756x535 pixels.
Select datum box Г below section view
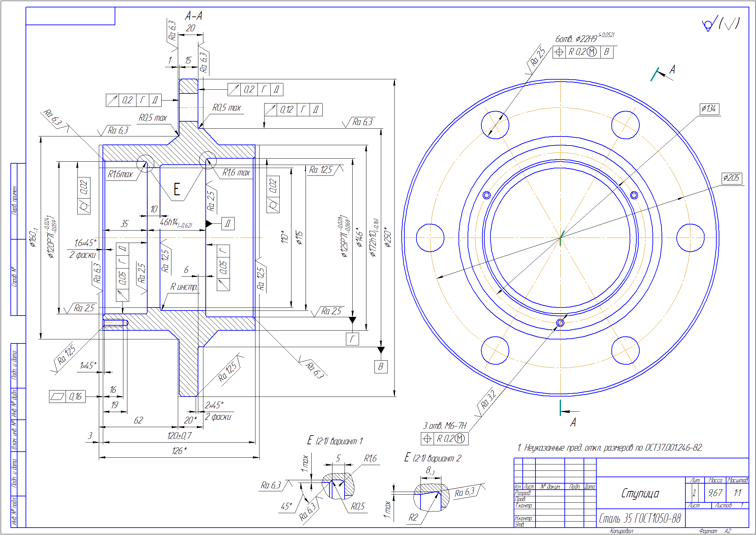[352, 339]
